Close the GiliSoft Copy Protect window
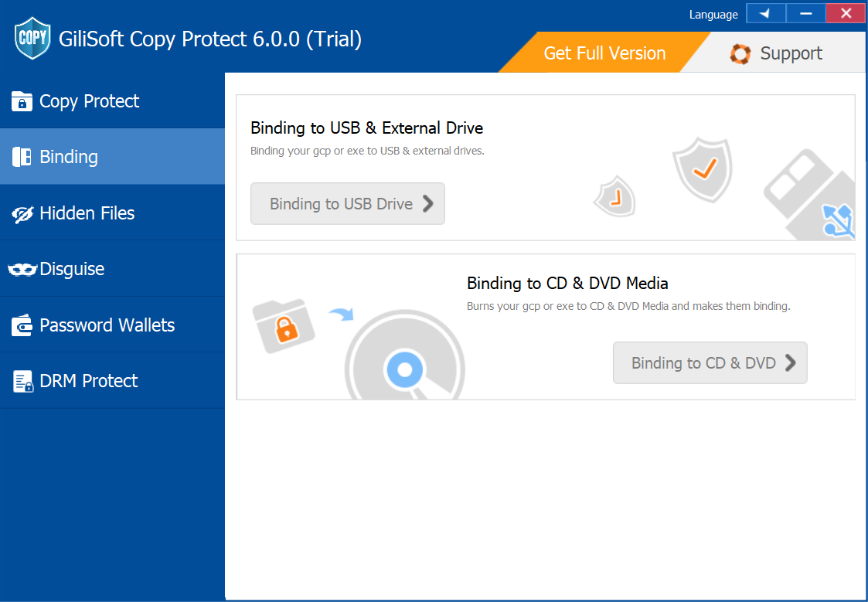868x602 pixels. pos(846,13)
